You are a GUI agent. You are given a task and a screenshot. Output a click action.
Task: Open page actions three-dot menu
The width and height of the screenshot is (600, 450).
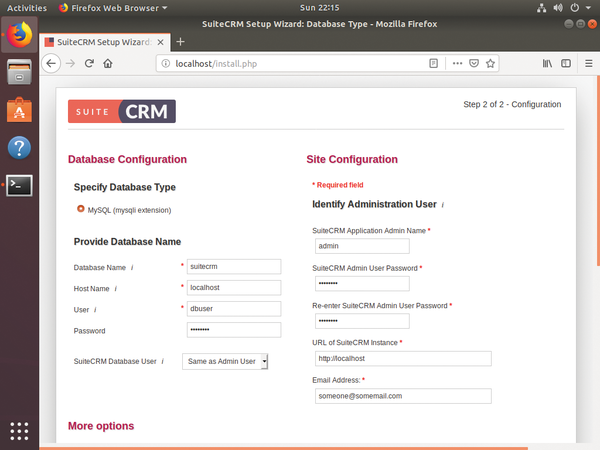(x=457, y=64)
